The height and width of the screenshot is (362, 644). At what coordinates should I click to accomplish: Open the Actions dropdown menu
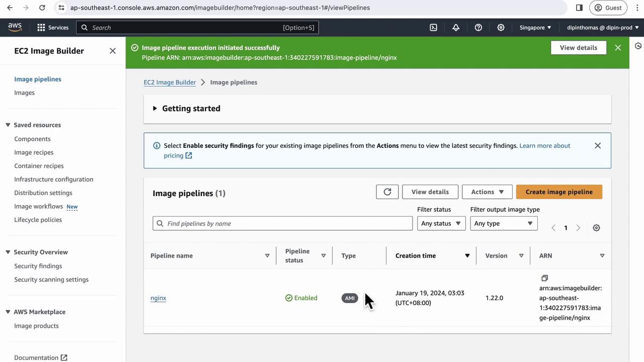click(x=487, y=192)
